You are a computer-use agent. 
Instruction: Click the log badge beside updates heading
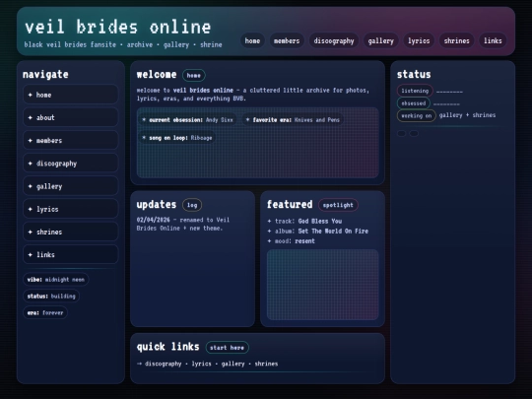coord(192,205)
